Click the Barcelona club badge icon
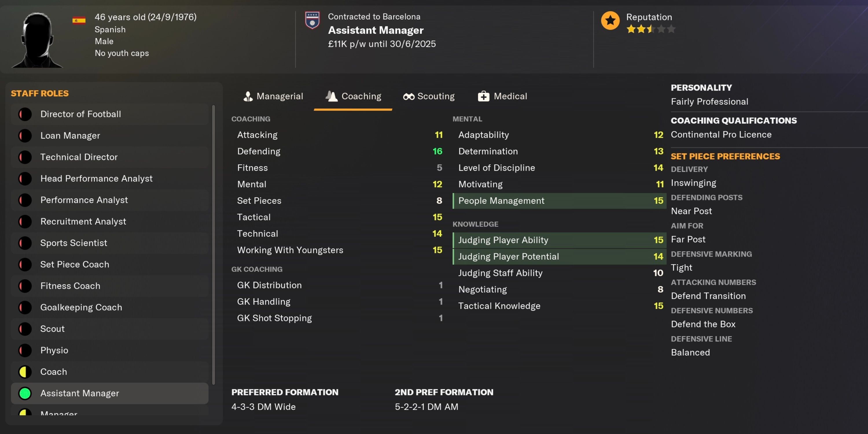The height and width of the screenshot is (434, 868). click(x=312, y=20)
